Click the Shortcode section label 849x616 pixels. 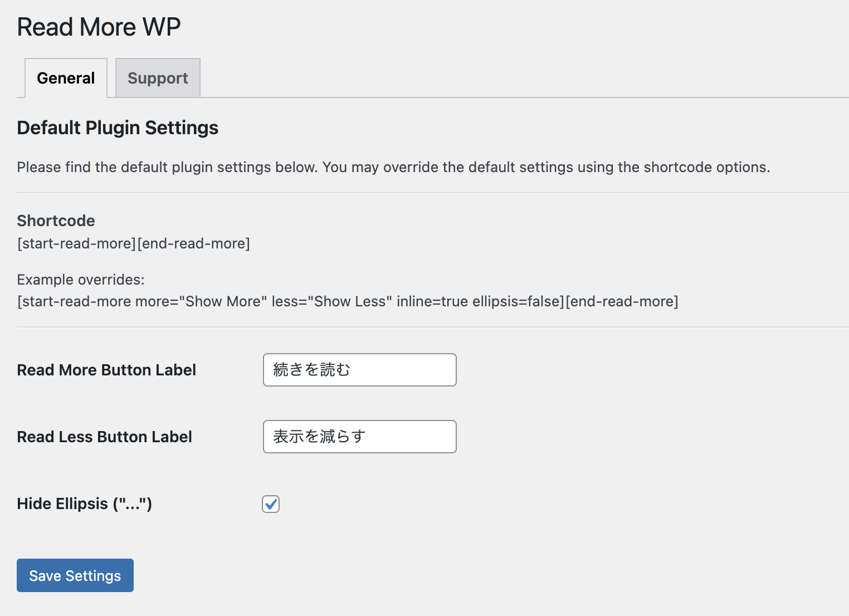[x=56, y=221]
